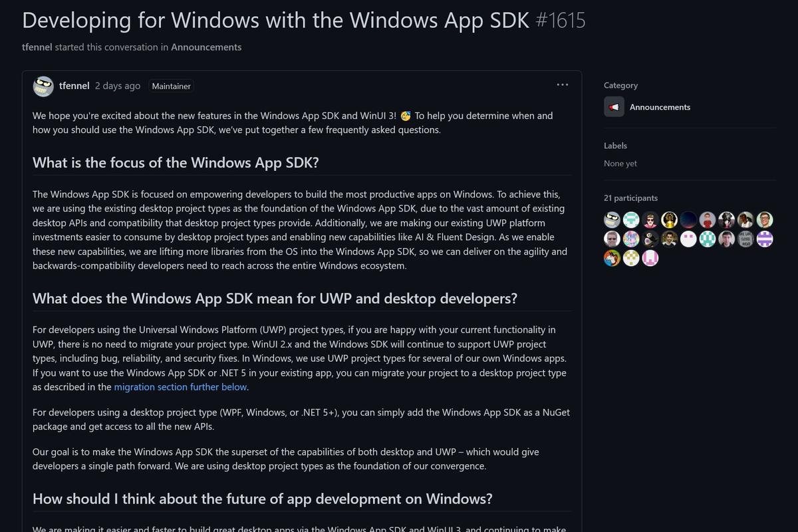This screenshot has height=532, width=798.
Task: Open tfennel author name in post header
Action: tap(74, 86)
